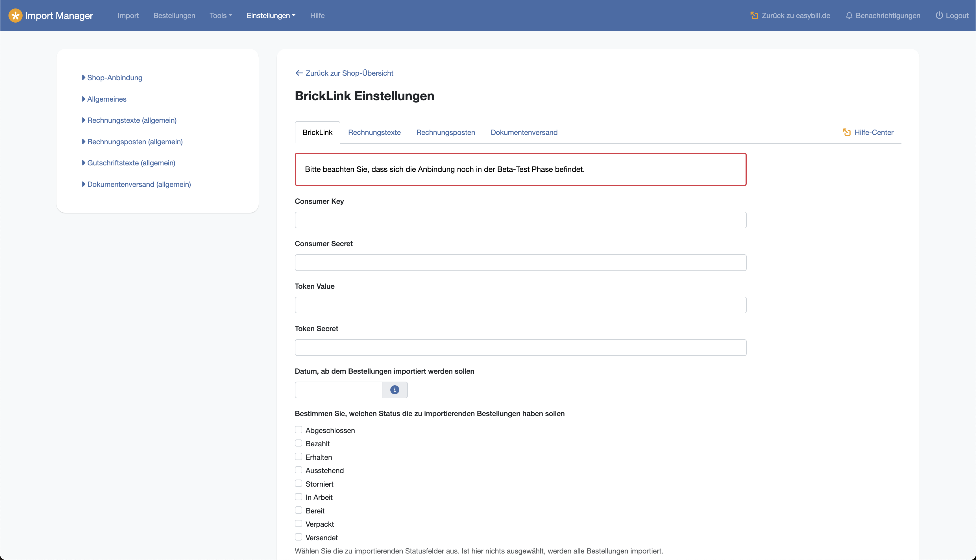Click the left arrow before Zurück zur Shop-Übersicht

click(x=299, y=73)
